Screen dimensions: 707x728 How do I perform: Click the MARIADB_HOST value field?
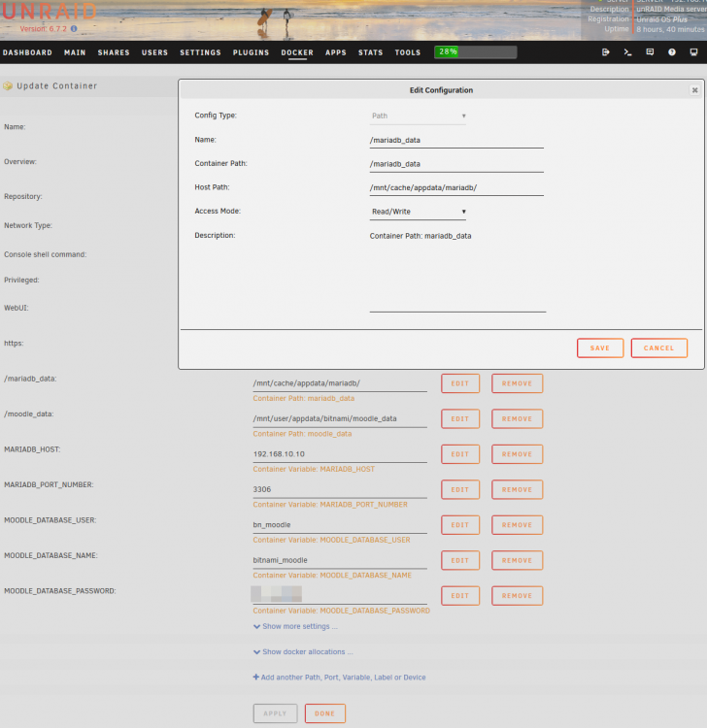pos(340,454)
